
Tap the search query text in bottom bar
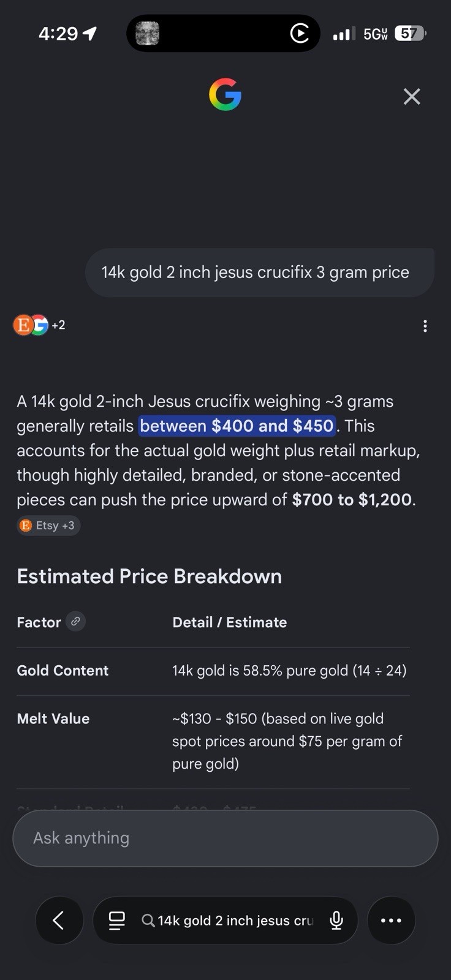(x=236, y=921)
